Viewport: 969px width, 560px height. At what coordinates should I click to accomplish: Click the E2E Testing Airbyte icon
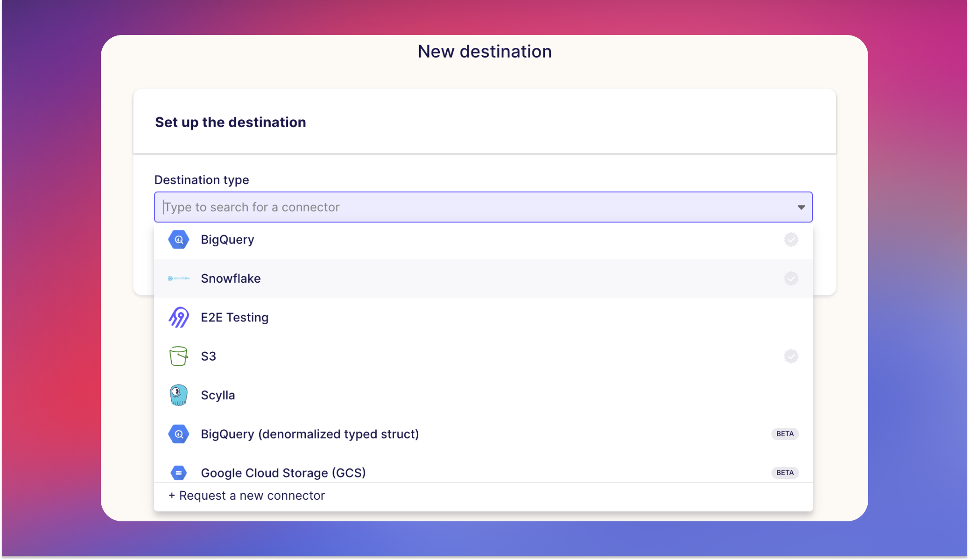[179, 317]
